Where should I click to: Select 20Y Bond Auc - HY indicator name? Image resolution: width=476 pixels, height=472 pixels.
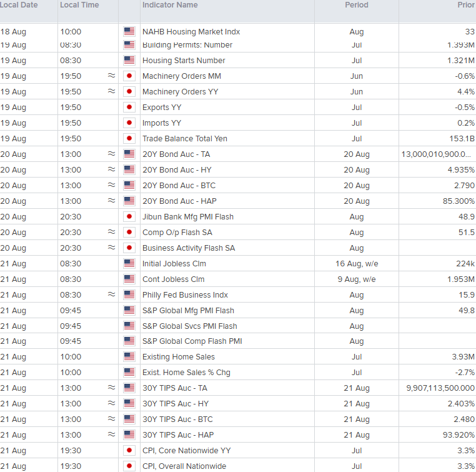pyautogui.click(x=177, y=170)
